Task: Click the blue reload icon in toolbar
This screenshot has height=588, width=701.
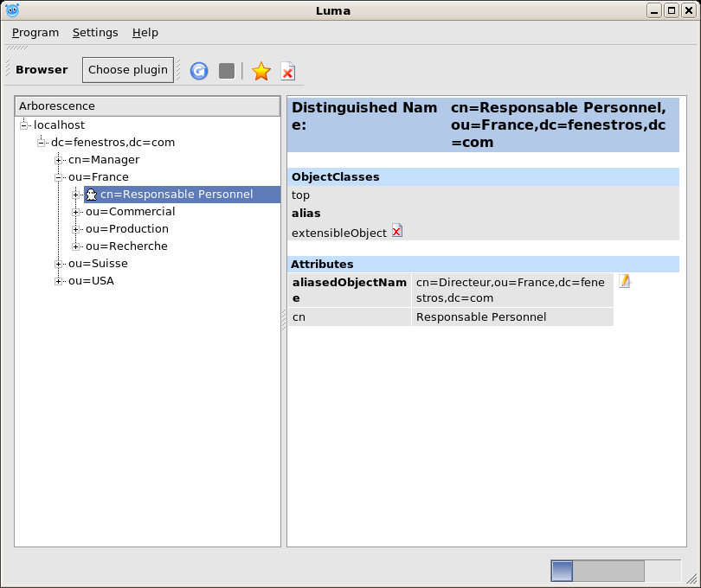Action: tap(199, 71)
